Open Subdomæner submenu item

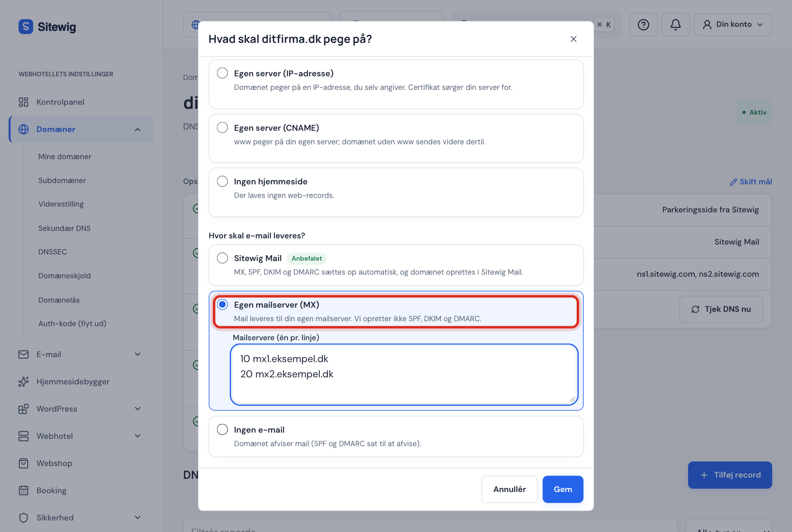click(62, 181)
